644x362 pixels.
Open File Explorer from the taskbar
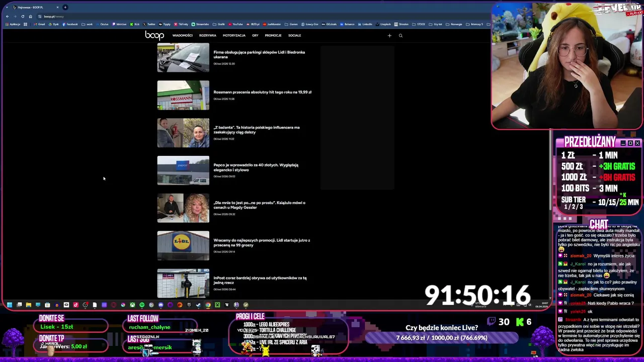click(x=29, y=305)
